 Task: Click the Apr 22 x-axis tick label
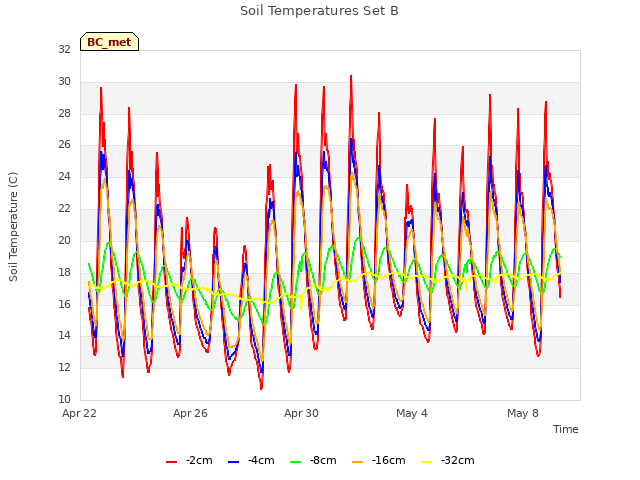click(80, 413)
